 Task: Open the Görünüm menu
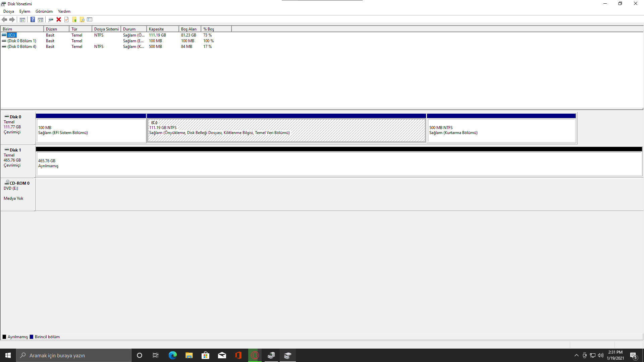pos(44,11)
